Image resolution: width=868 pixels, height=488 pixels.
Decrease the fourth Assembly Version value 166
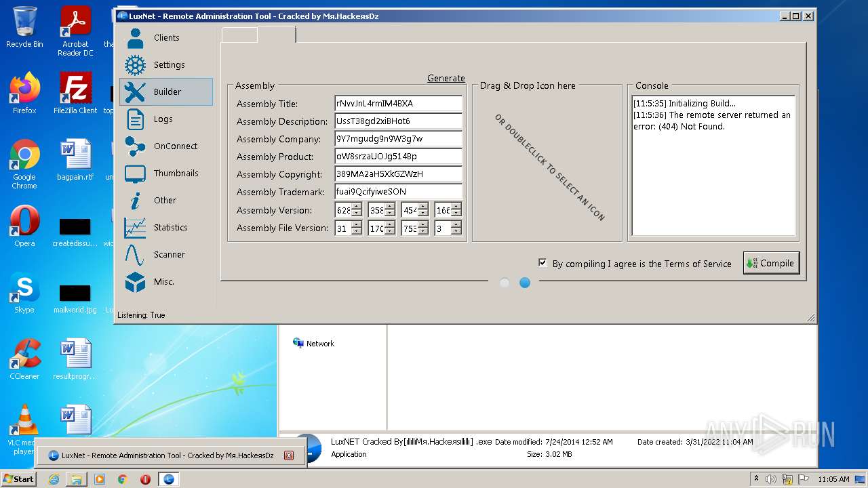tap(456, 213)
